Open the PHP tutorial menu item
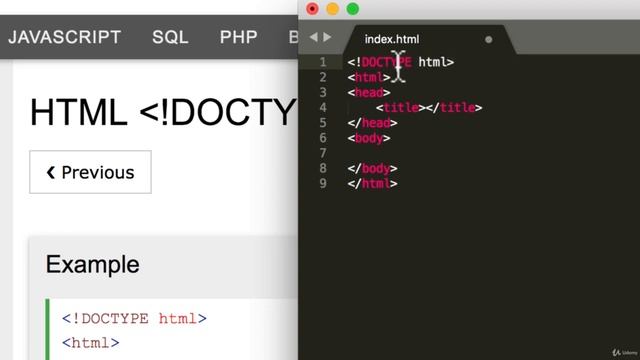Image resolution: width=640 pixels, height=360 pixels. click(238, 37)
